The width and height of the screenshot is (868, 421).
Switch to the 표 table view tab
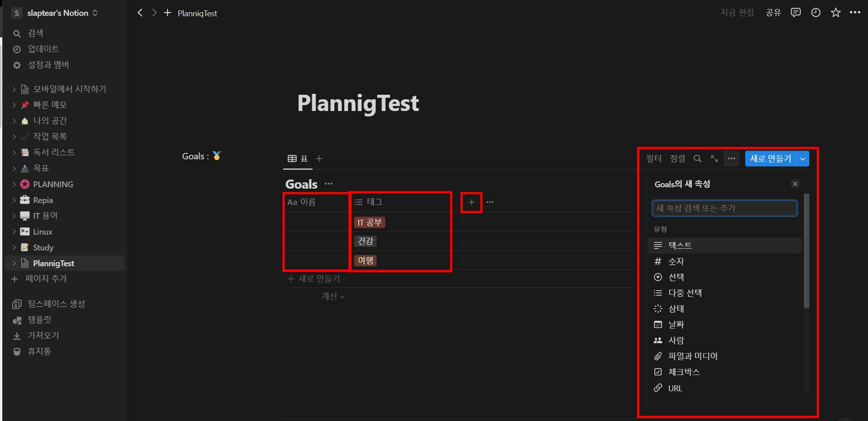(298, 159)
